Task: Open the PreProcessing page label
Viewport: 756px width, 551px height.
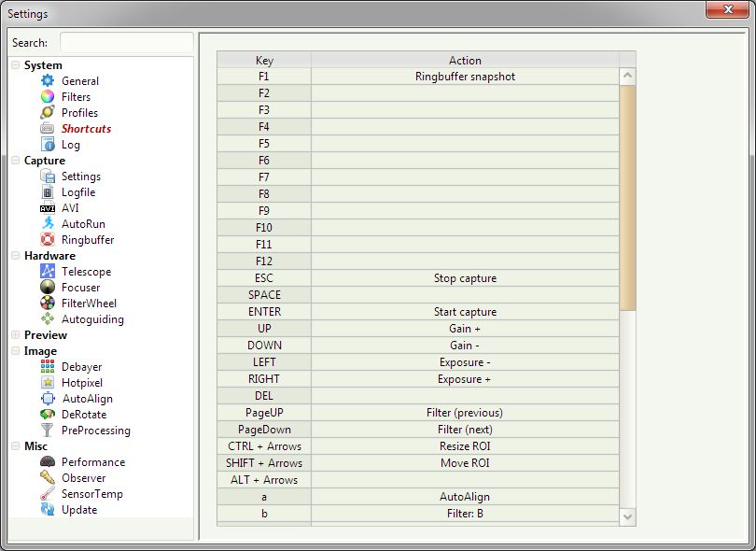Action: pyautogui.click(x=96, y=431)
